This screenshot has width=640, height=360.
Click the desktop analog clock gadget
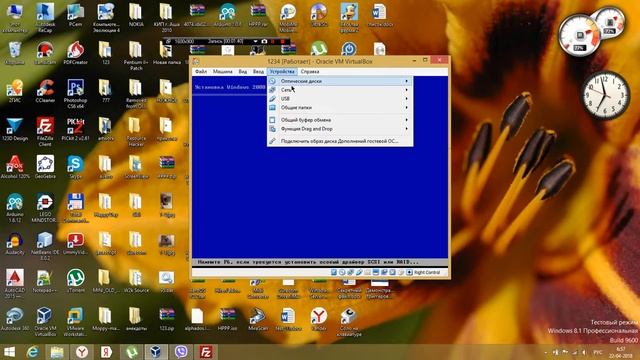[605, 95]
